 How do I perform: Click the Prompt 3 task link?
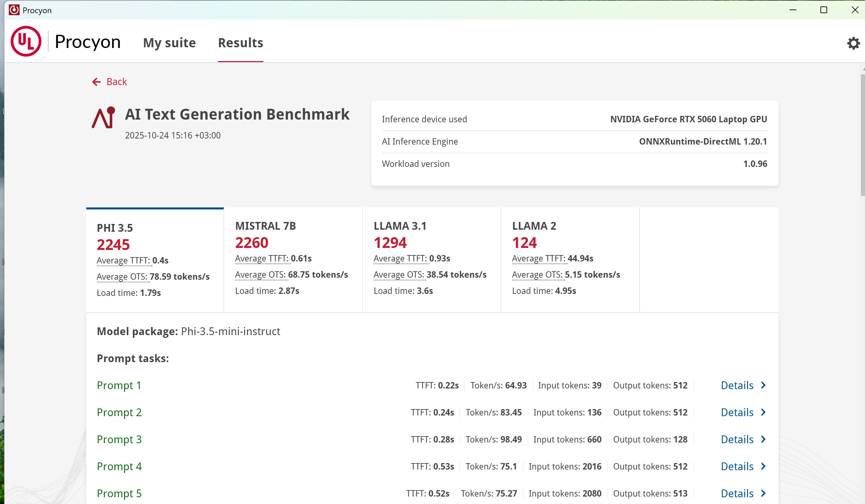[119, 439]
